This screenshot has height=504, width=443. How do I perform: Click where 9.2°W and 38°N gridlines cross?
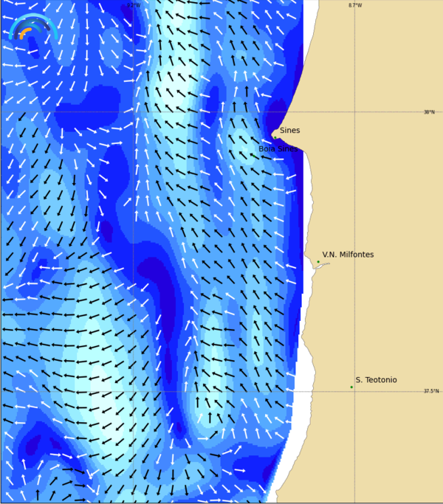coord(134,112)
